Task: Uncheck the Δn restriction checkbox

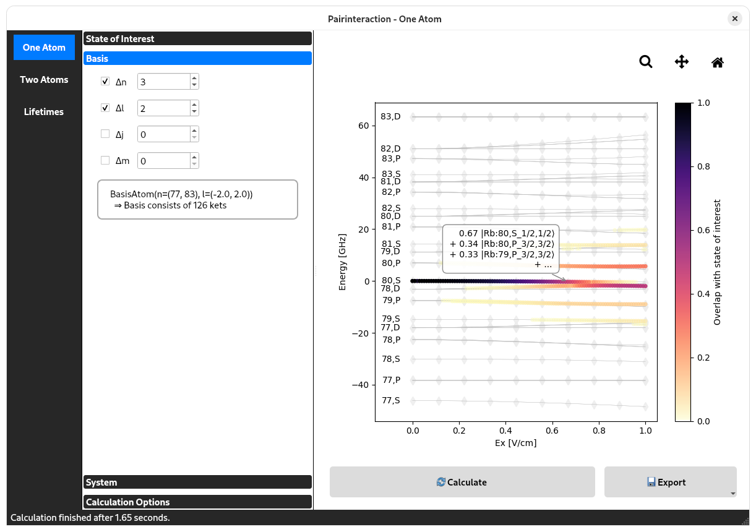Action: coord(105,82)
